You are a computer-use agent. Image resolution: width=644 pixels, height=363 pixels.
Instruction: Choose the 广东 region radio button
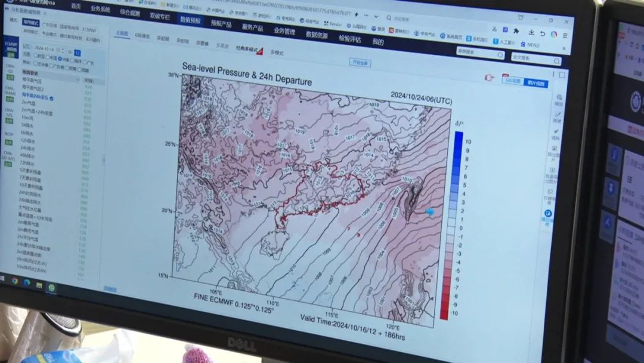[x=85, y=62]
